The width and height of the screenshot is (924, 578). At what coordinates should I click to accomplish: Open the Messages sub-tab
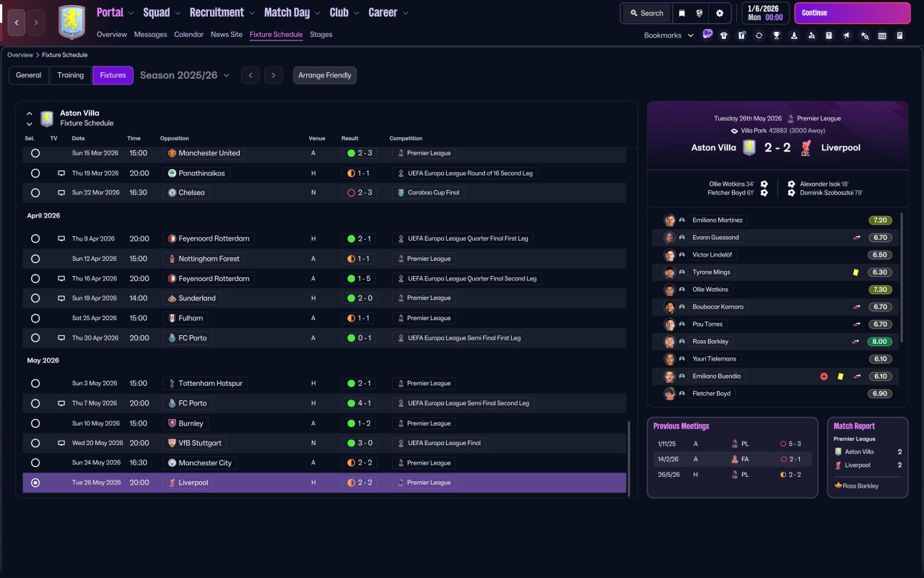pyautogui.click(x=150, y=35)
